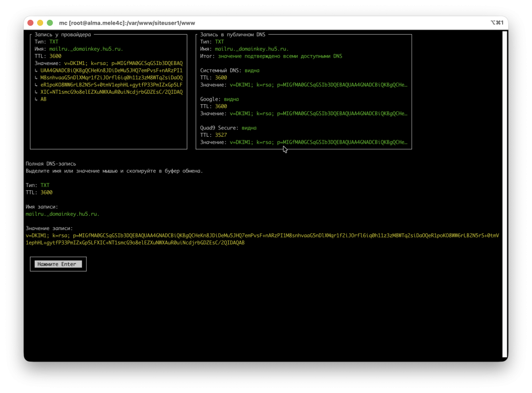Click provider value line starting XIC+NT1smcG9o8elEZ
Image resolution: width=532 pixels, height=393 pixels.
click(111, 92)
